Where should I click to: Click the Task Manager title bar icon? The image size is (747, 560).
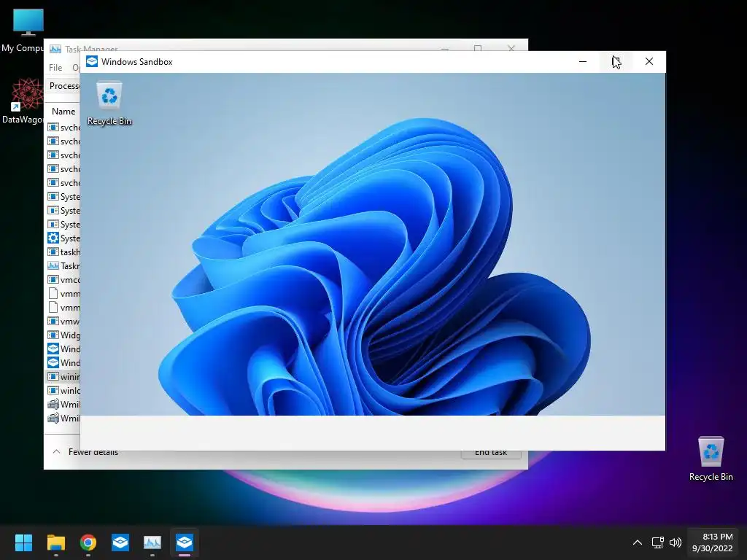point(55,49)
